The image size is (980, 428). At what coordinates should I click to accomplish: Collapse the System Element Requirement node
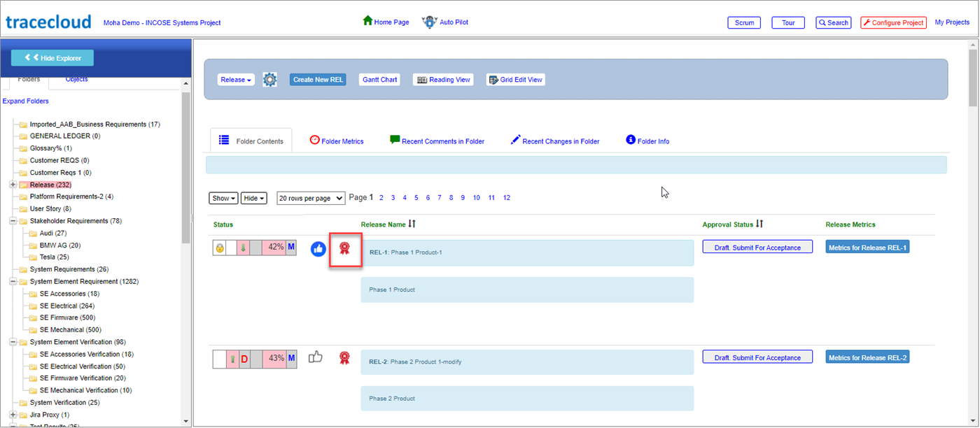[x=13, y=281]
